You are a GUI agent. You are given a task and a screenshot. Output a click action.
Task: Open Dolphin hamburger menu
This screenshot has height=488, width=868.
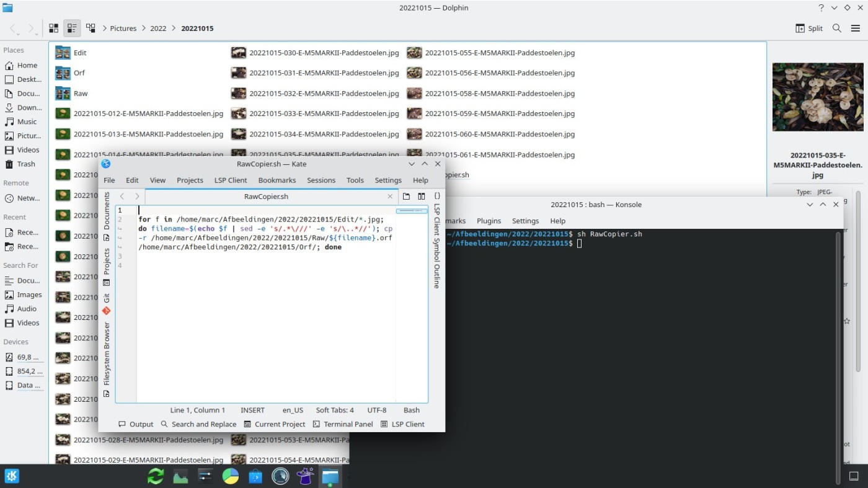(x=856, y=29)
